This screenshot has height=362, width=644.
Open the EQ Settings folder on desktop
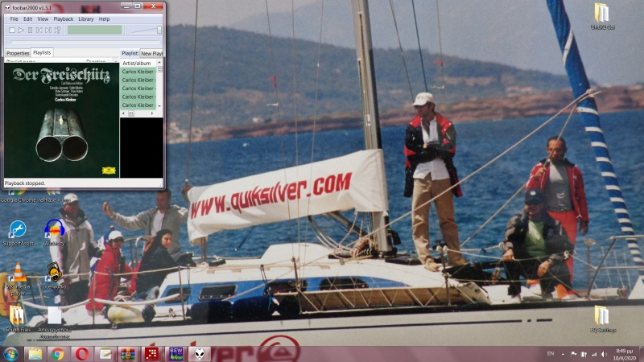pyautogui.click(x=602, y=319)
